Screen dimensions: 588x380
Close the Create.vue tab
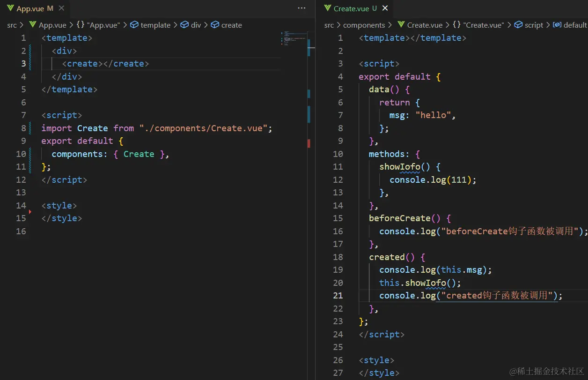click(x=385, y=8)
